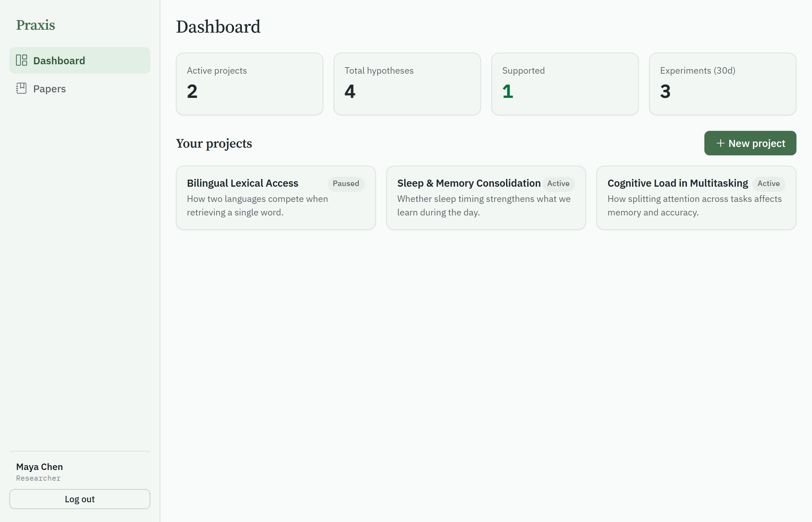The width and height of the screenshot is (812, 522).
Task: Click Active badge on Sleep & Memory card
Action: (x=558, y=184)
